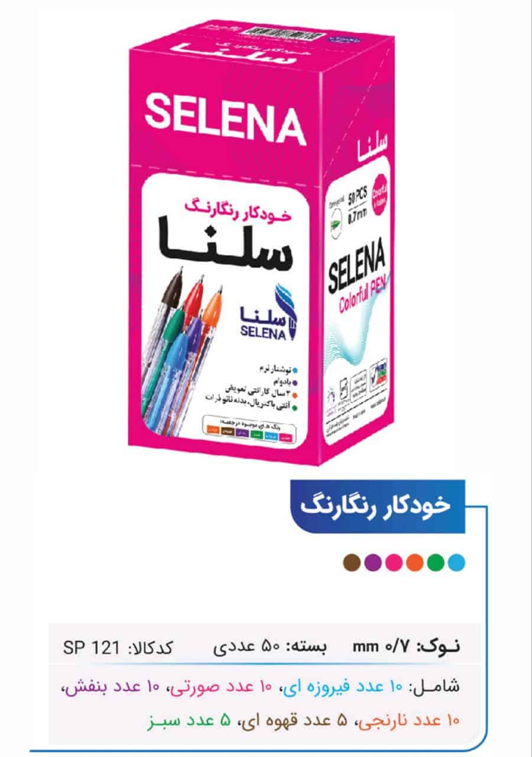The image size is (532, 757).
Task: Click the white SELENA title on box top
Action: [x=225, y=120]
